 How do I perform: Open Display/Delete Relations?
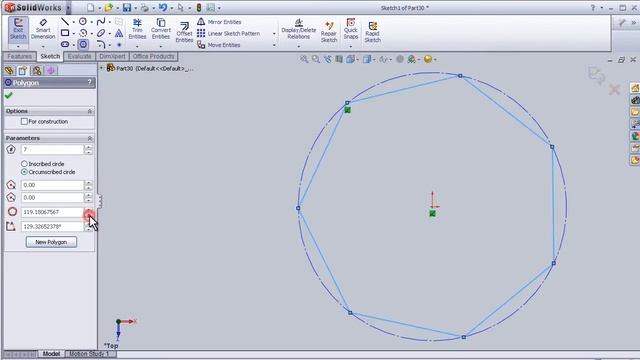[298, 29]
